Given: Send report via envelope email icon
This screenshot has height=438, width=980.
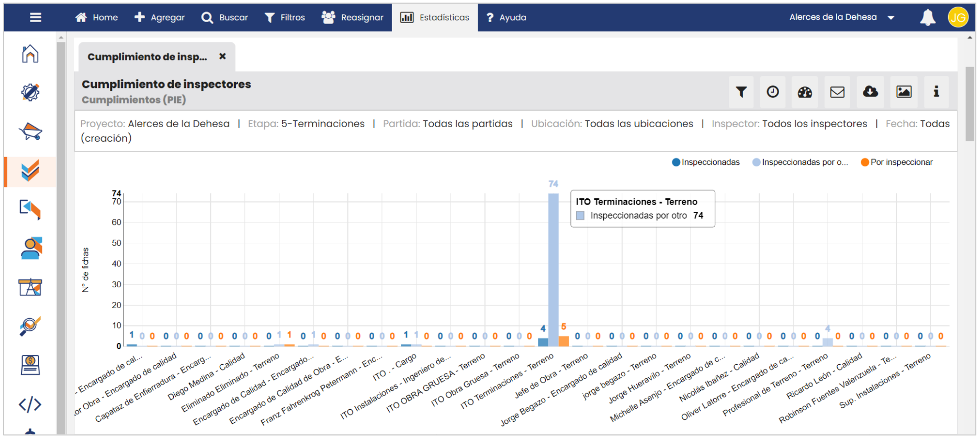Looking at the screenshot, I should tap(837, 92).
